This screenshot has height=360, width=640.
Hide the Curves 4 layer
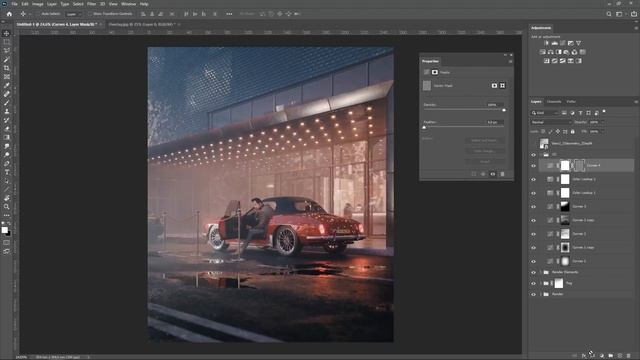[533, 166]
